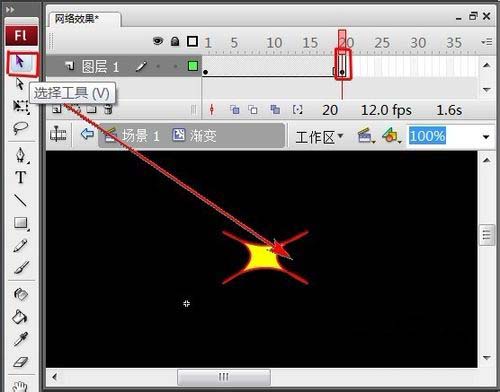Select the Selection tool (V)
Screen dimensions: 500x392
point(21,63)
